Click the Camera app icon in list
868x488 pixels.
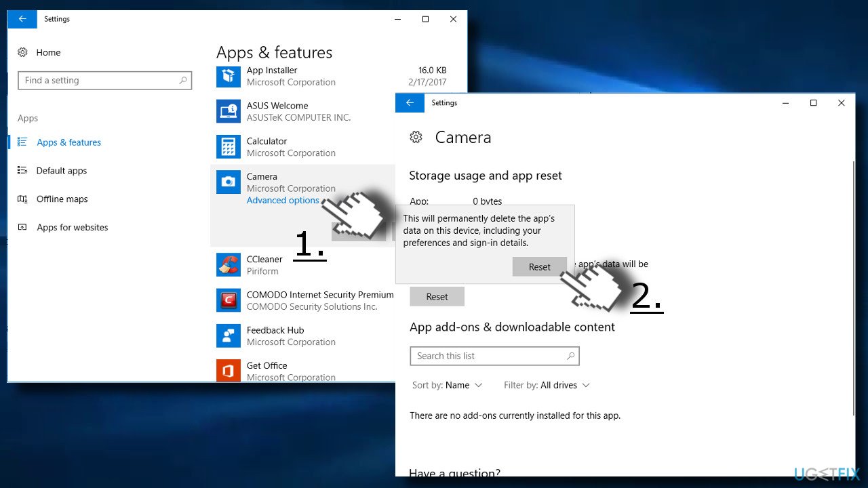click(229, 182)
